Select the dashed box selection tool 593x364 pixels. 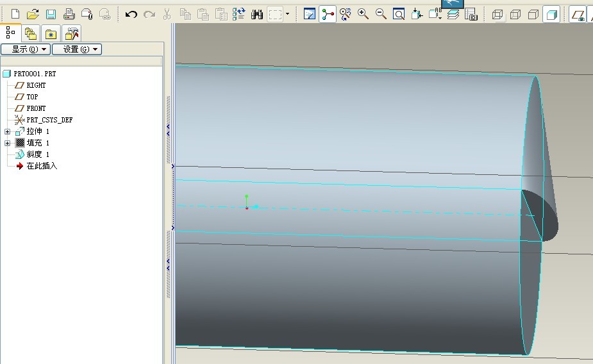275,15
